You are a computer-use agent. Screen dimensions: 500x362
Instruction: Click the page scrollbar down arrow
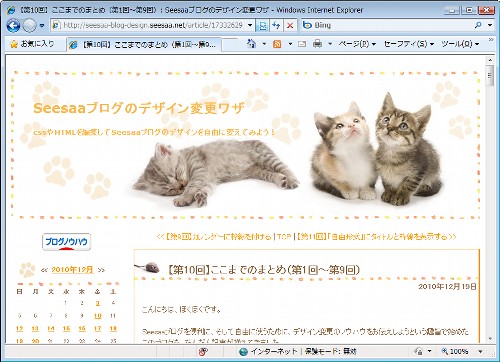click(x=490, y=339)
